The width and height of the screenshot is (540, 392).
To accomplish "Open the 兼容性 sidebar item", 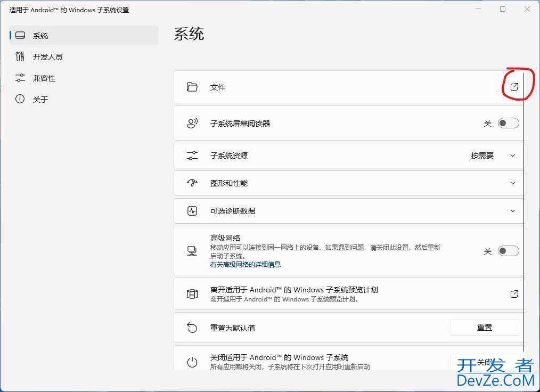I will coord(44,78).
